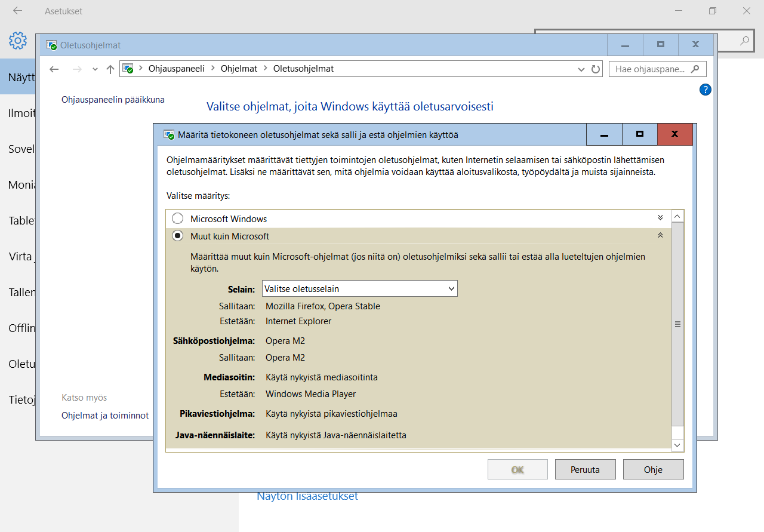Close the Määritä tietokoneen dialog

coord(675,134)
